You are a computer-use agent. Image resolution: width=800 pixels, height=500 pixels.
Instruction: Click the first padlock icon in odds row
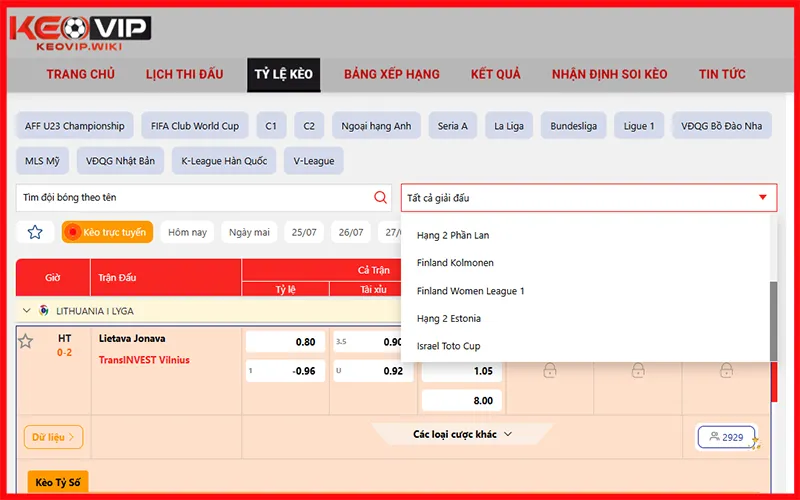pos(549,371)
